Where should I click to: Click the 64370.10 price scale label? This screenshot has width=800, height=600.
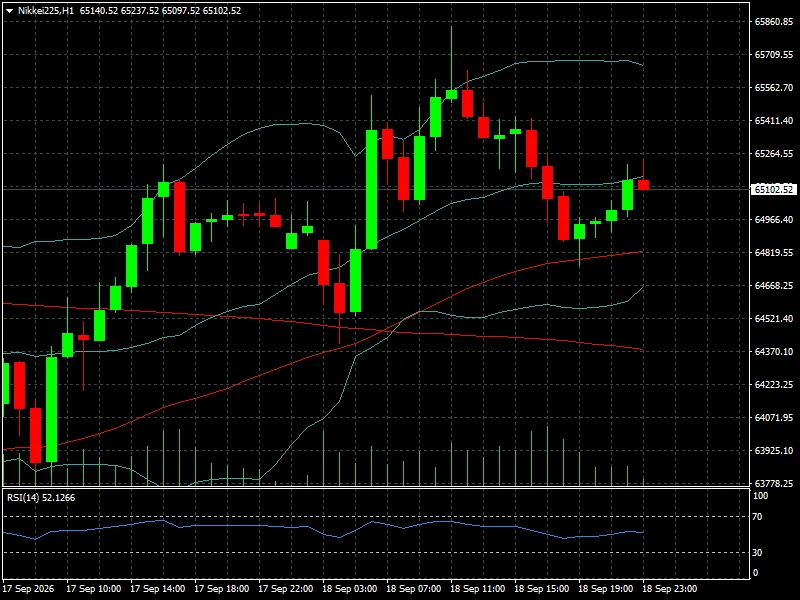[x=773, y=352]
